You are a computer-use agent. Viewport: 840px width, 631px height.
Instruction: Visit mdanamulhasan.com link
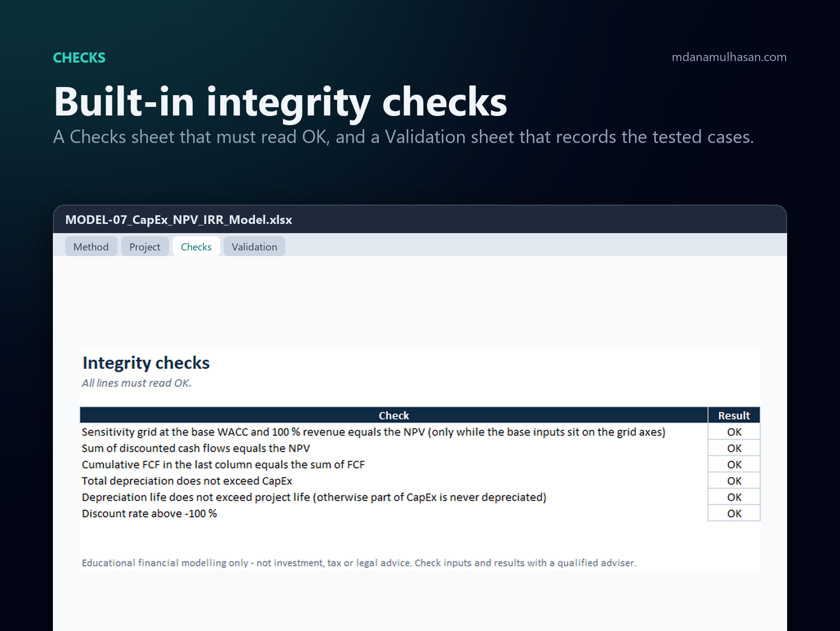pyautogui.click(x=729, y=57)
